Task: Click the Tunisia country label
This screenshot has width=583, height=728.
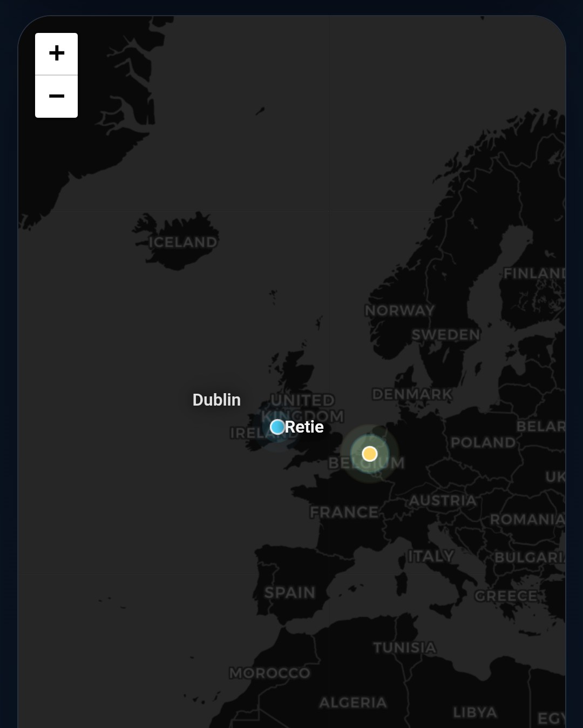Action: pyautogui.click(x=404, y=648)
